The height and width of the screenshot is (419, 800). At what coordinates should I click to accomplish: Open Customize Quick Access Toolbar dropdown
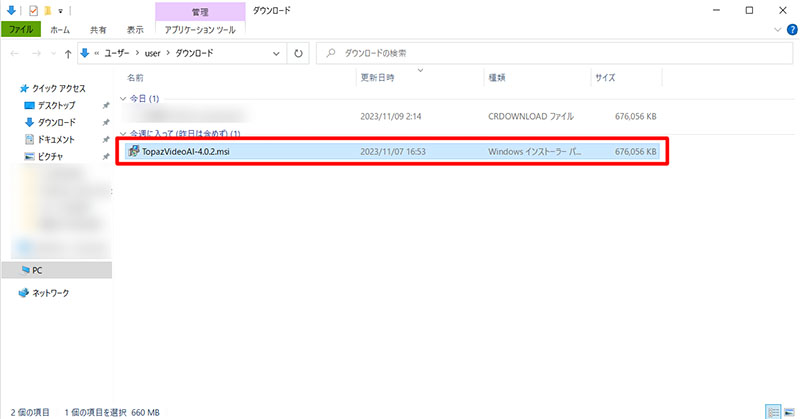click(60, 11)
